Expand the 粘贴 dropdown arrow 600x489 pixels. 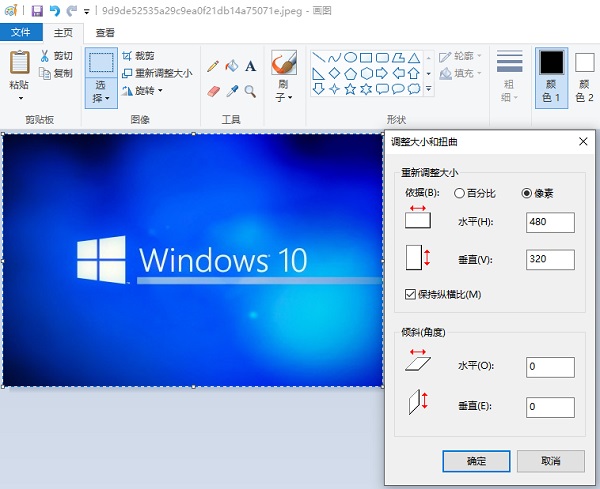[x=21, y=98]
